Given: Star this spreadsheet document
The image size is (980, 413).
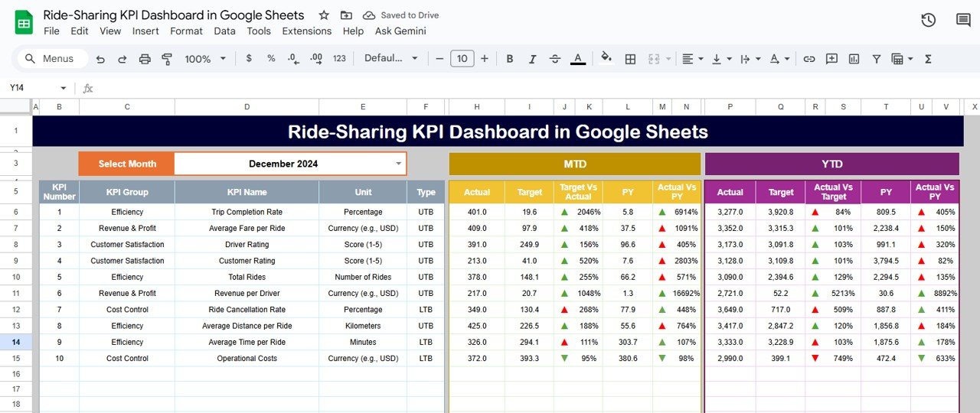Looking at the screenshot, I should pos(324,15).
